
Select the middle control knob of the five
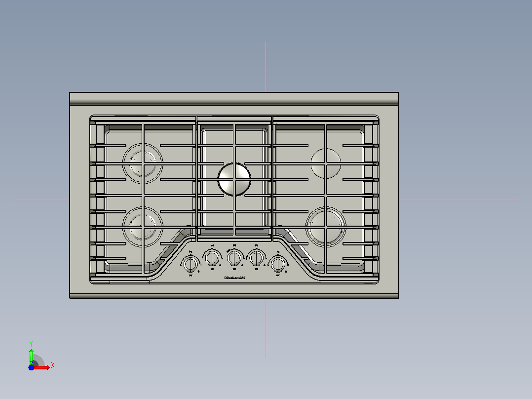pos(234,258)
